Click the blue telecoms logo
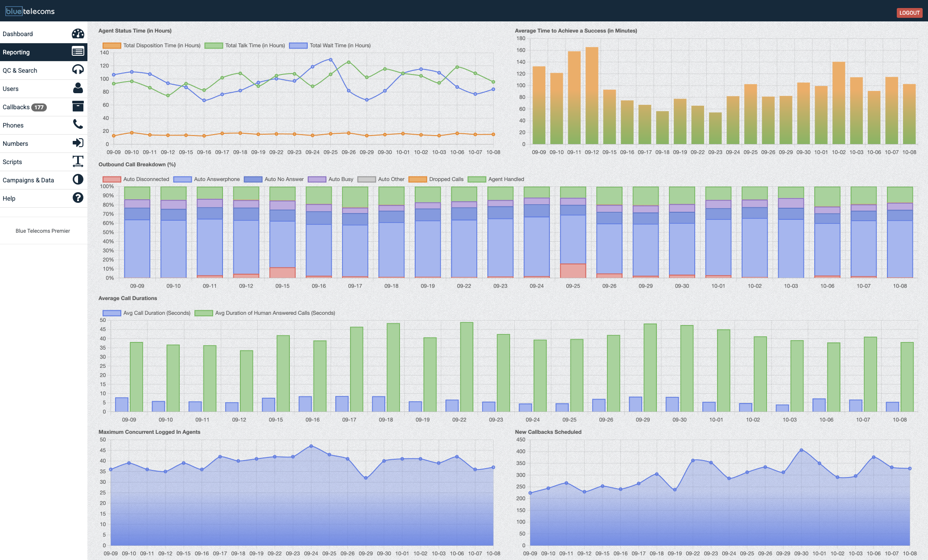The image size is (928, 560). click(29, 12)
